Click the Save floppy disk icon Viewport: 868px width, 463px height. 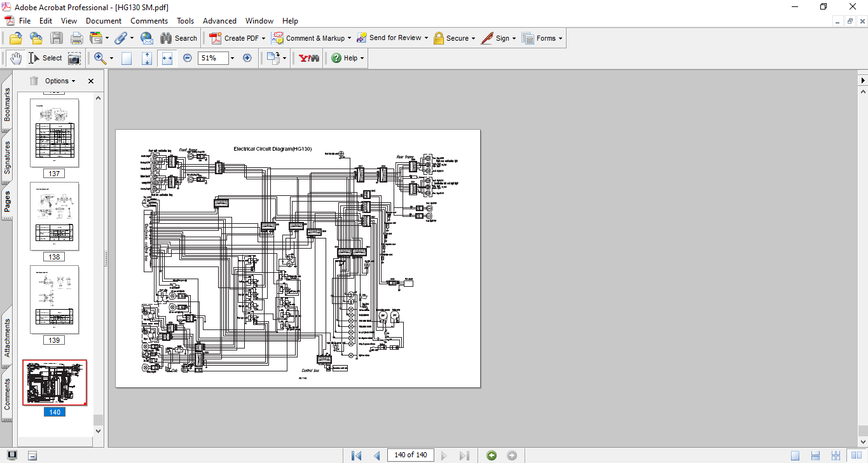(57, 38)
